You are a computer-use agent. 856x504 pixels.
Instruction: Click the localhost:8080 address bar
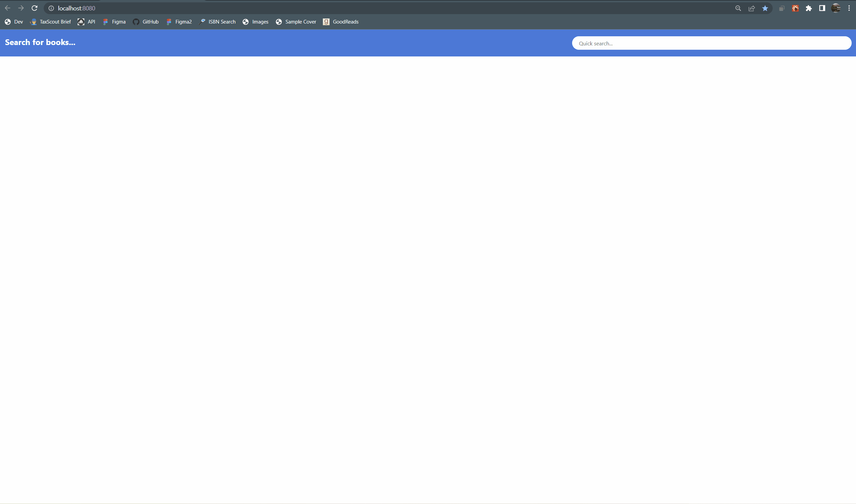pos(238,8)
